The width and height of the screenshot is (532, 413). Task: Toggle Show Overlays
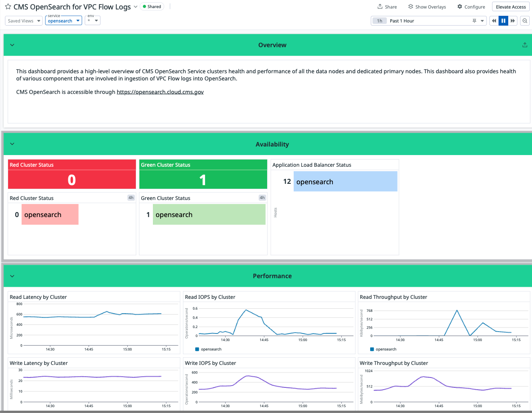[427, 7]
